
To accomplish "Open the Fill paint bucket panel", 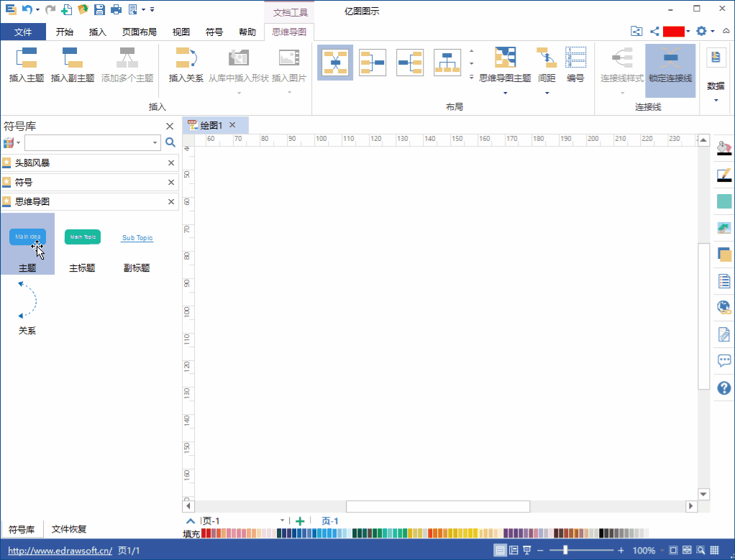I will click(724, 148).
